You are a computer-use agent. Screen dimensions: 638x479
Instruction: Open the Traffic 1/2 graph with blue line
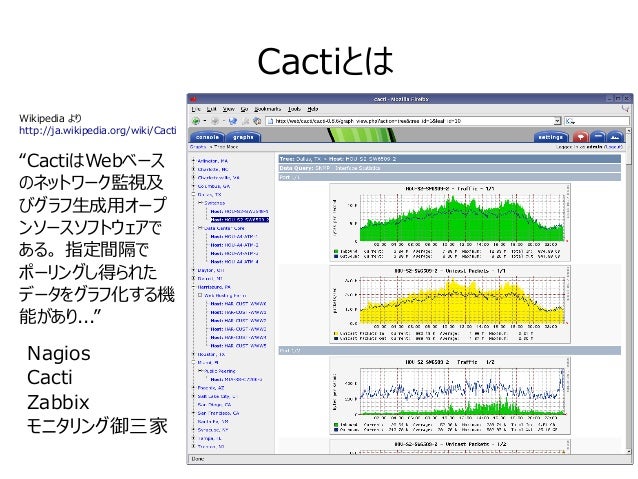[450, 396]
